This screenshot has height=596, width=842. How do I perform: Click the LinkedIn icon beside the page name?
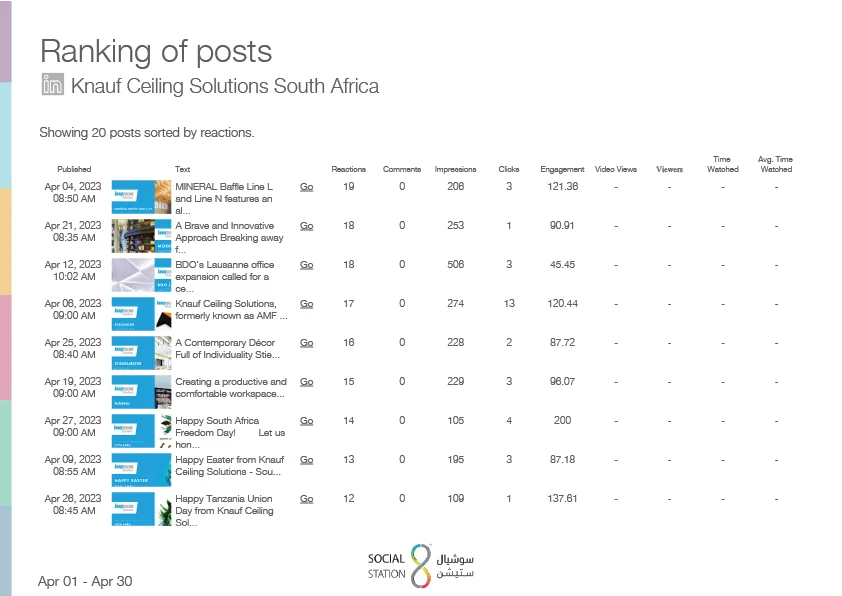(x=52, y=85)
